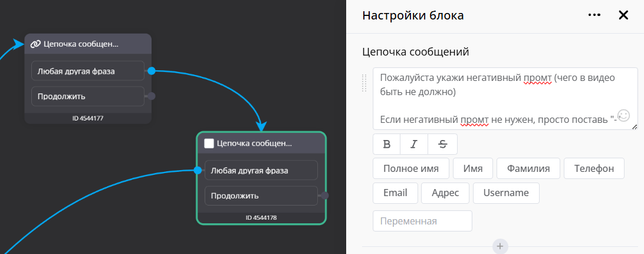Insert the Email variable

pos(395,193)
